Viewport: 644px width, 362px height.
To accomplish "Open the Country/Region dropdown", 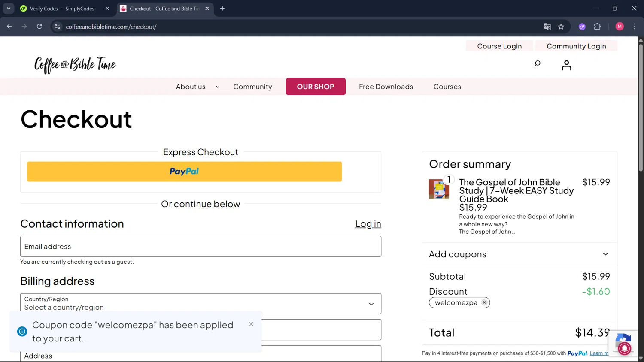I will (200, 304).
